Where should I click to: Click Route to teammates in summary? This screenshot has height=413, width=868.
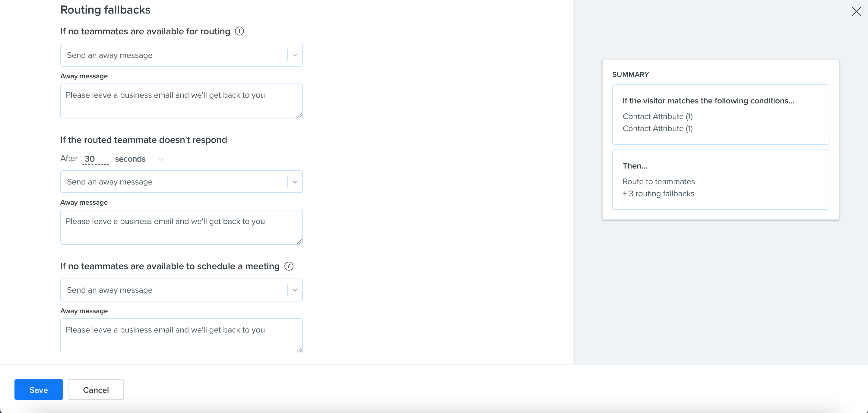658,181
